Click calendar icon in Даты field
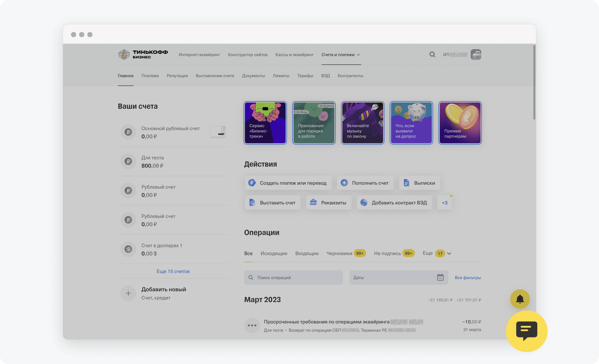The image size is (599, 364). (440, 277)
